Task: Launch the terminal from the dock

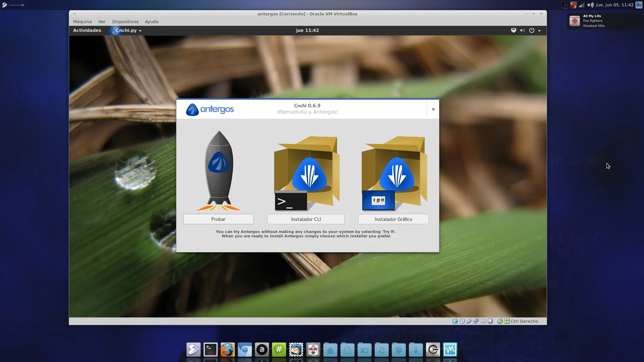Action: point(211,350)
